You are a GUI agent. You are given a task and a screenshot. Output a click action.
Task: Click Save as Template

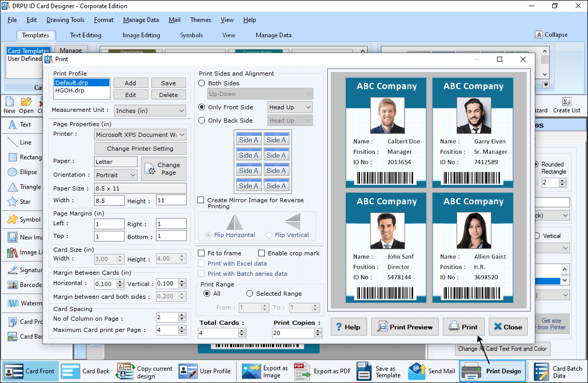pos(379,371)
